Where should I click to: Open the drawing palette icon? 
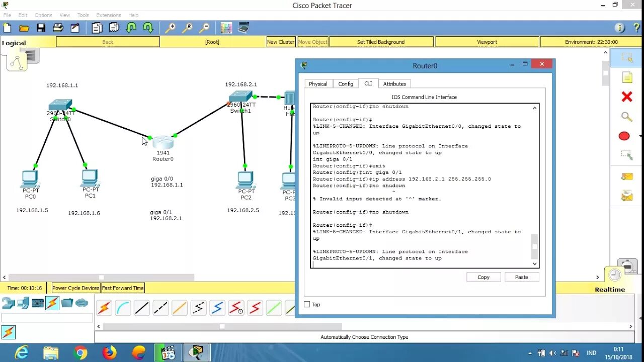pos(226,28)
